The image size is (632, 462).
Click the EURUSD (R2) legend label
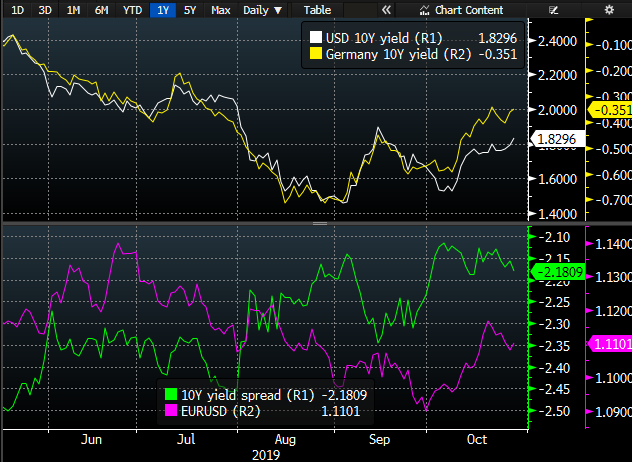pyautogui.click(x=220, y=411)
